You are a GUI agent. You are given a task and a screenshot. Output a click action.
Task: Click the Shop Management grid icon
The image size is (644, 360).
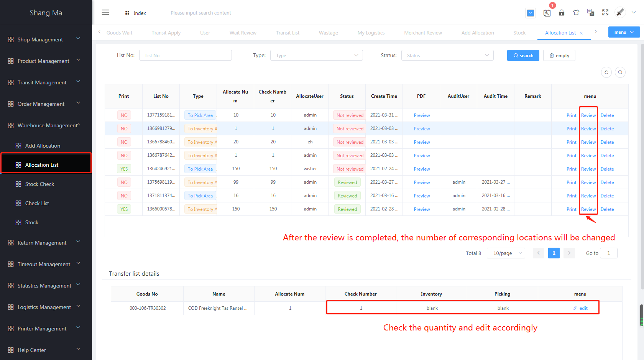coord(11,39)
